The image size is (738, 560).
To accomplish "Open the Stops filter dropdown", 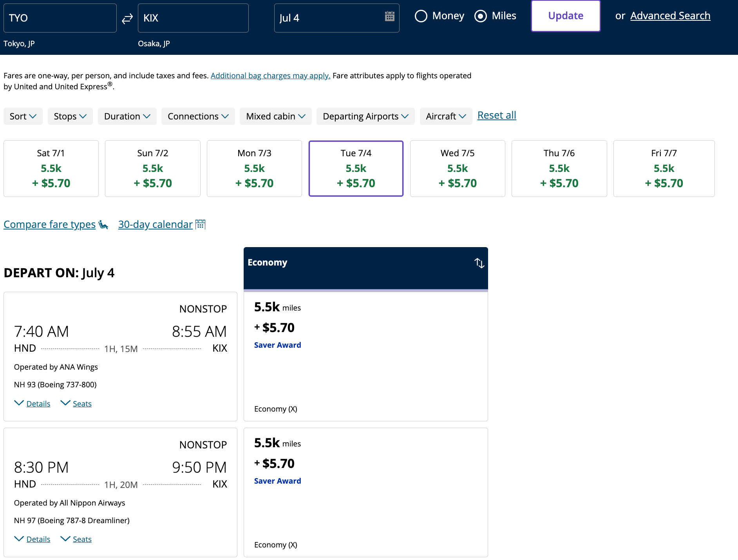I will (70, 116).
